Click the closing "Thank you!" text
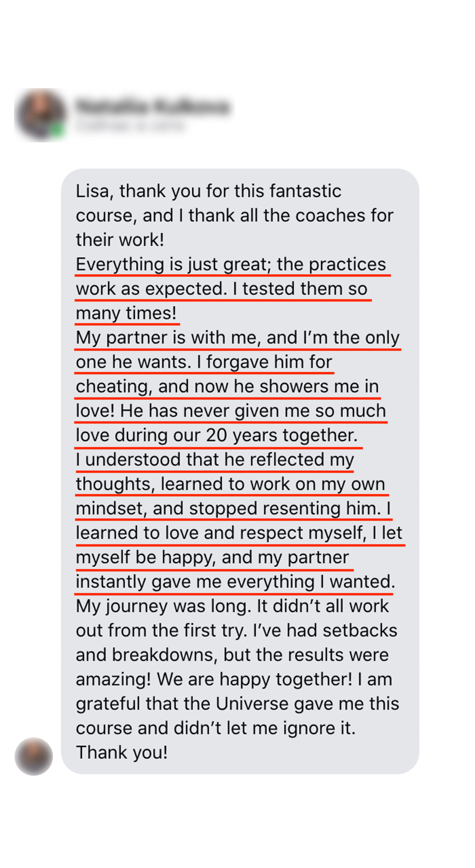This screenshot has width=475, height=868. [x=122, y=753]
